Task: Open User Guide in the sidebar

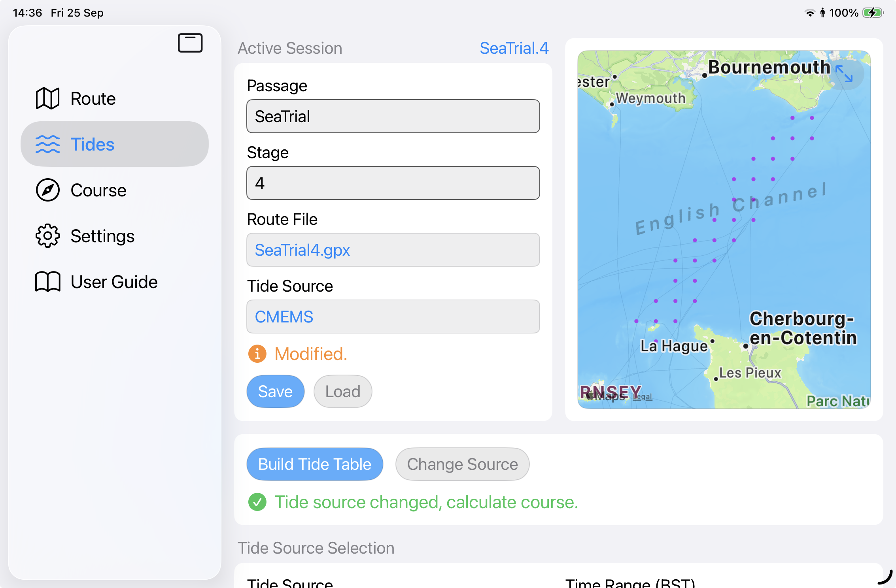Action: point(115,282)
